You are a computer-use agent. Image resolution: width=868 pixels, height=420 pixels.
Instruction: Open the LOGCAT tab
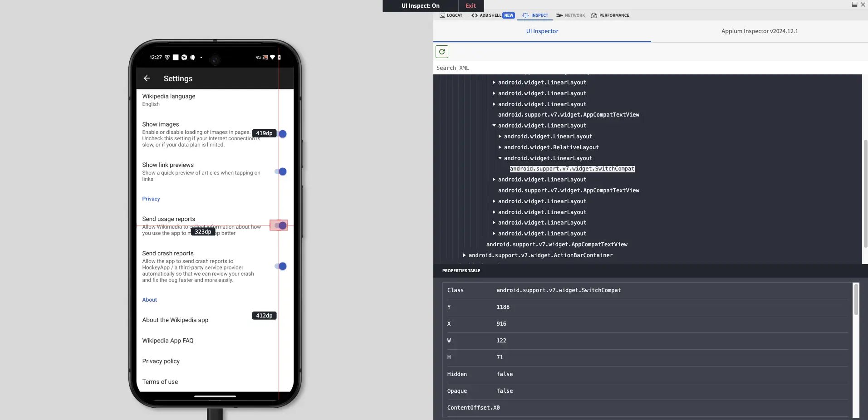click(x=451, y=15)
